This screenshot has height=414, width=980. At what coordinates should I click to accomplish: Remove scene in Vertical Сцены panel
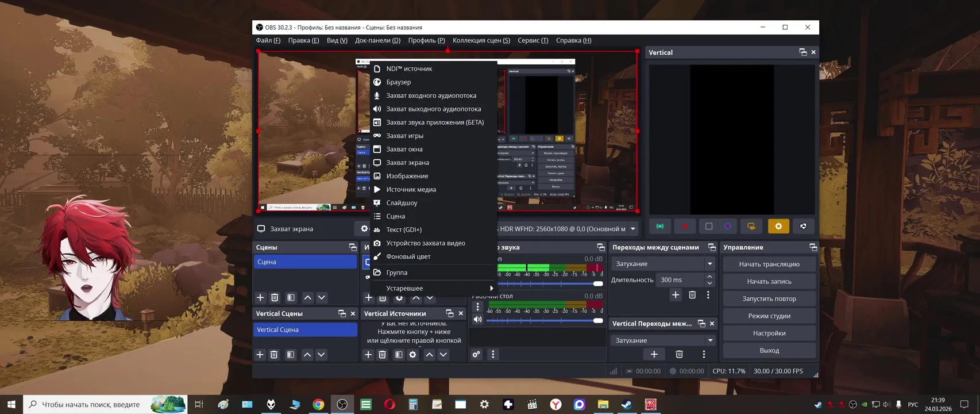click(274, 354)
